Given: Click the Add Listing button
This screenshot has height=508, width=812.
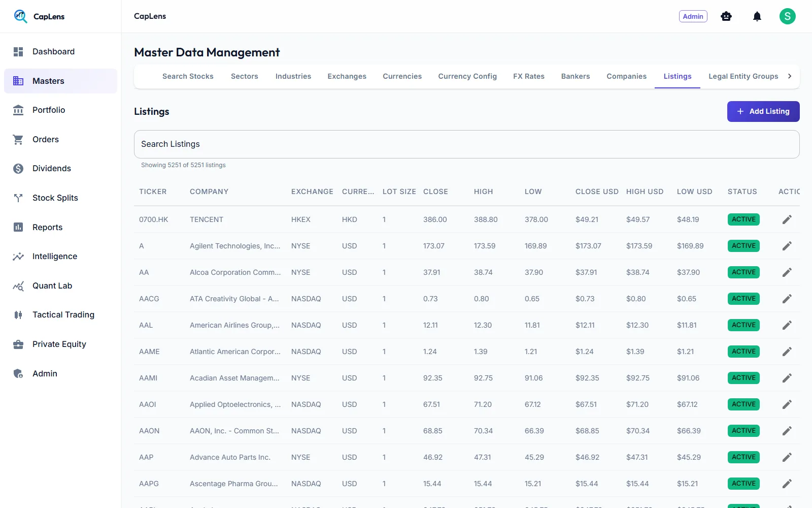Looking at the screenshot, I should (x=763, y=112).
